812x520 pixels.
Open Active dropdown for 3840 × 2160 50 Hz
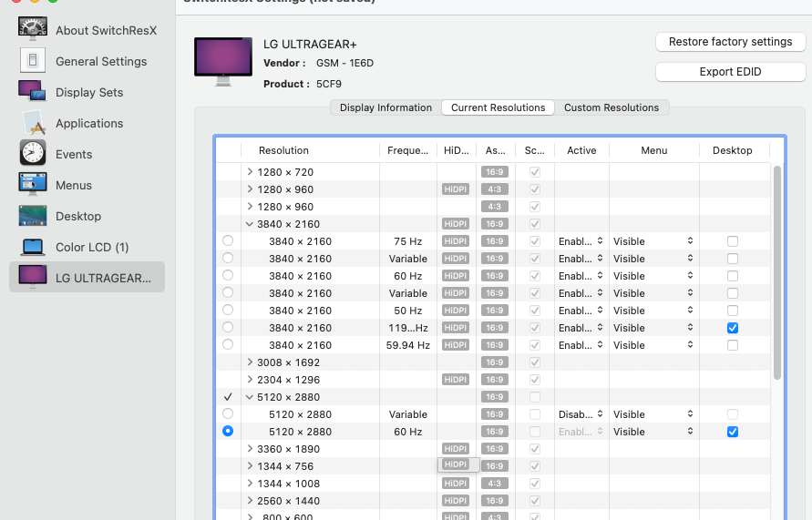pyautogui.click(x=581, y=311)
